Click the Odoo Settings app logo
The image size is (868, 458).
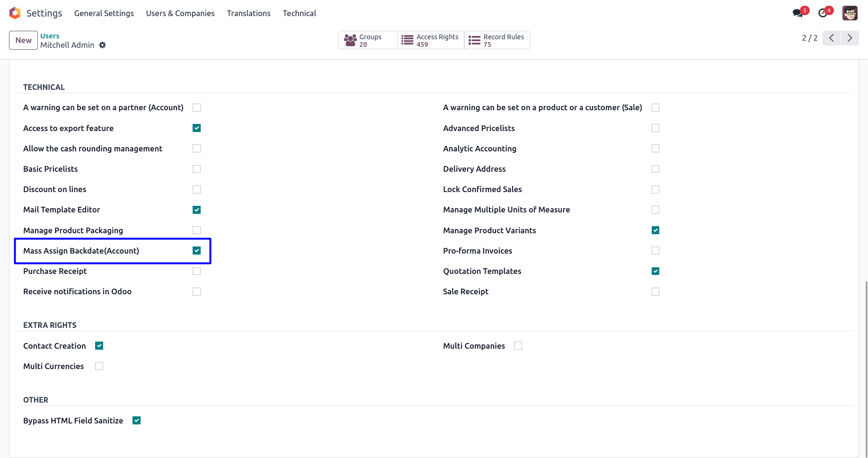[x=15, y=13]
